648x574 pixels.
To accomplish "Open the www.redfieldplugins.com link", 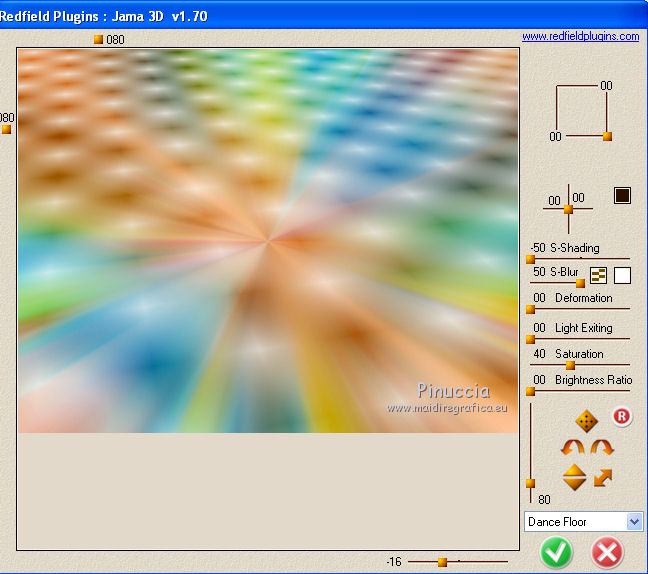I will pyautogui.click(x=581, y=36).
